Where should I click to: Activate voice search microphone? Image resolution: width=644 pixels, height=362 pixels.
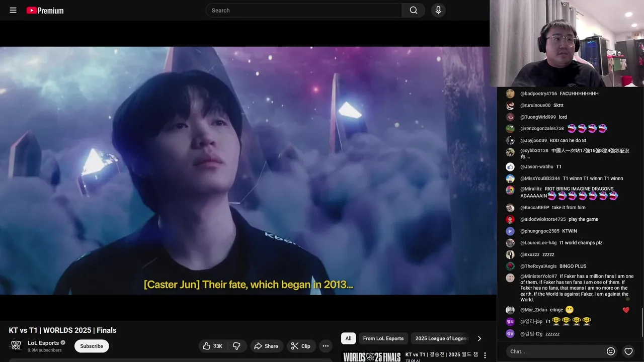pos(438,10)
